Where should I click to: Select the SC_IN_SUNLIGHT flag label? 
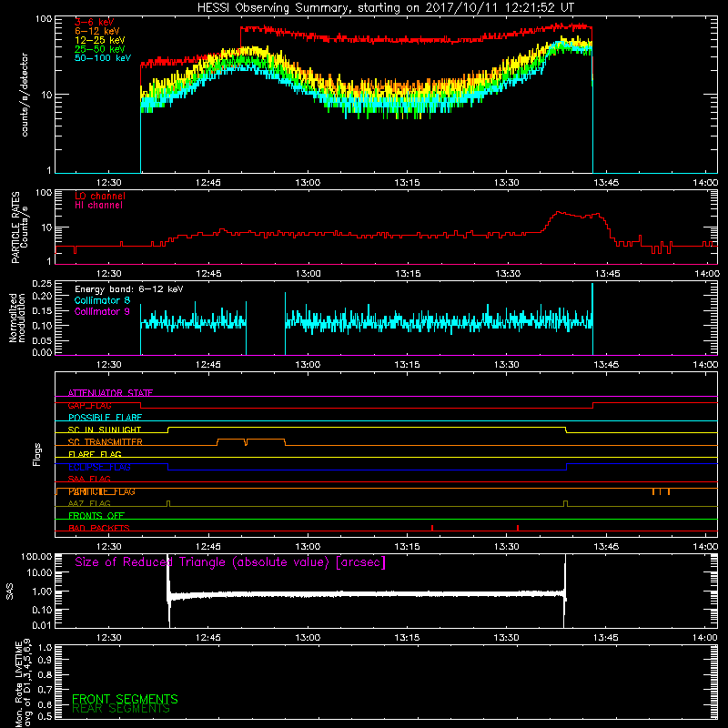[x=105, y=430]
